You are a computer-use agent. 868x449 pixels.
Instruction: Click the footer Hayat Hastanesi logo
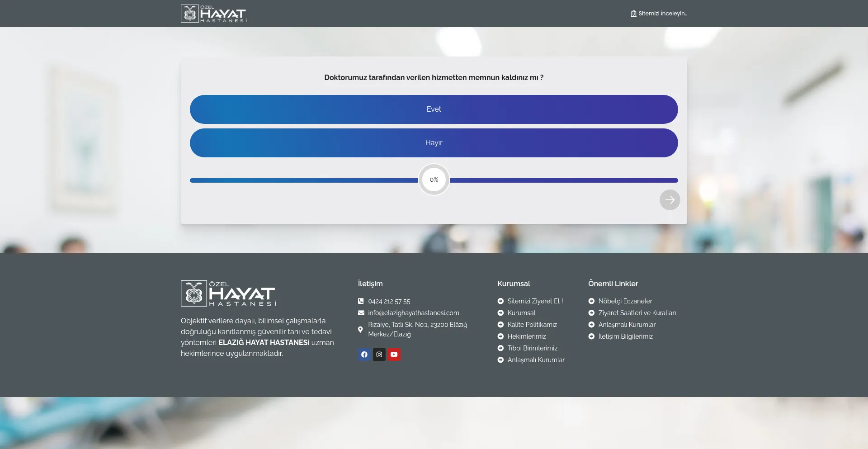click(x=228, y=293)
